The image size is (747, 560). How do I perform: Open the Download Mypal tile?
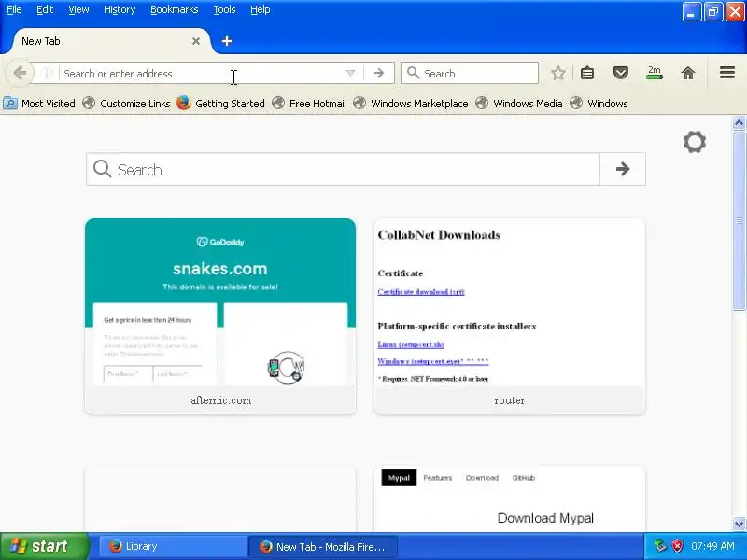[509, 499]
